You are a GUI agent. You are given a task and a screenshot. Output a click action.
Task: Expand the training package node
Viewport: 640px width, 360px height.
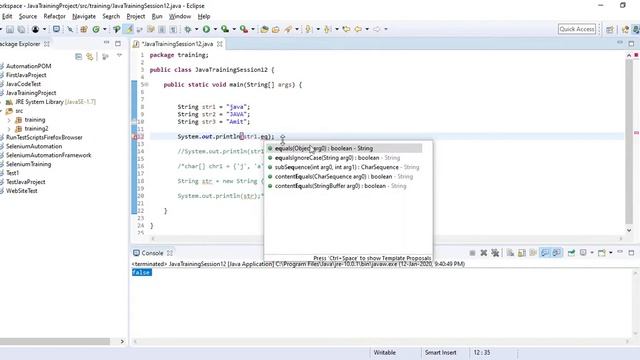[x=9, y=120]
